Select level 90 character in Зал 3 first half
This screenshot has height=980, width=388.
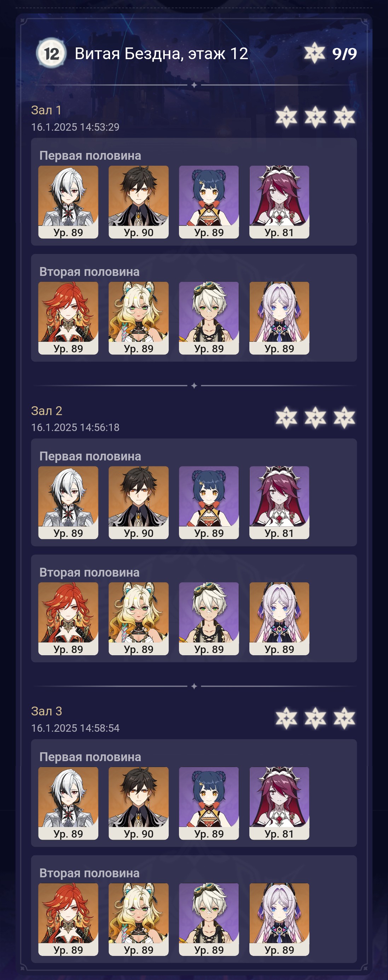click(139, 803)
